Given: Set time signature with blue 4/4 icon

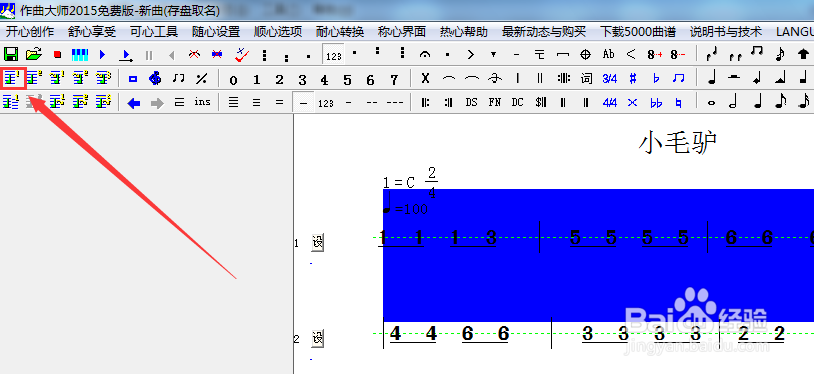Looking at the screenshot, I should click(x=609, y=103).
